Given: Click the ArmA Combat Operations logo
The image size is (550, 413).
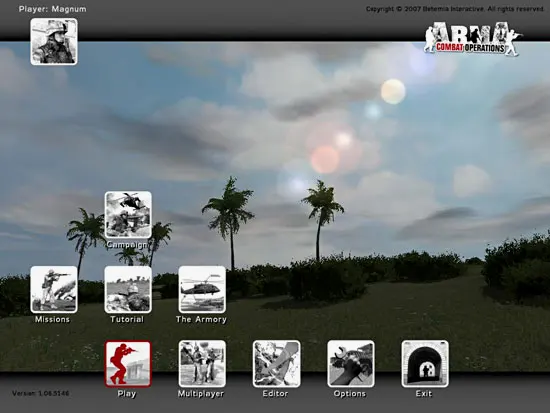Looking at the screenshot, I should 472,39.
